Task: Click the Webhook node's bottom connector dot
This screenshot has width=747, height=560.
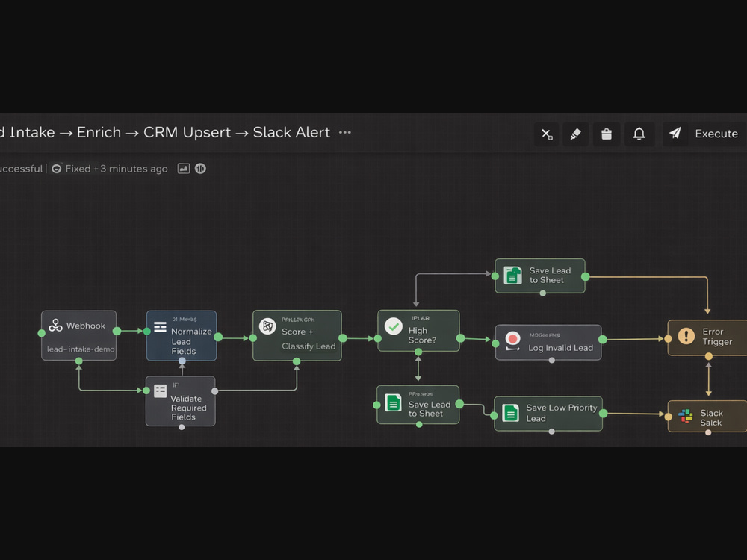Action: click(79, 361)
